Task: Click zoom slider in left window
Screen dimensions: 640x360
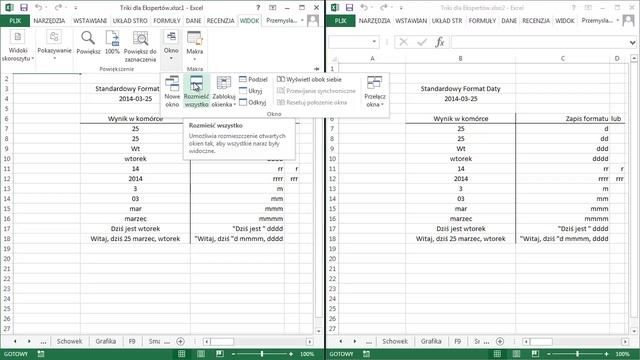Action: [x=262, y=354]
